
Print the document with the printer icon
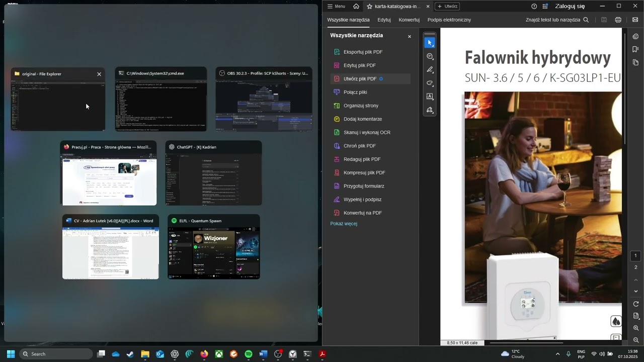(618, 20)
